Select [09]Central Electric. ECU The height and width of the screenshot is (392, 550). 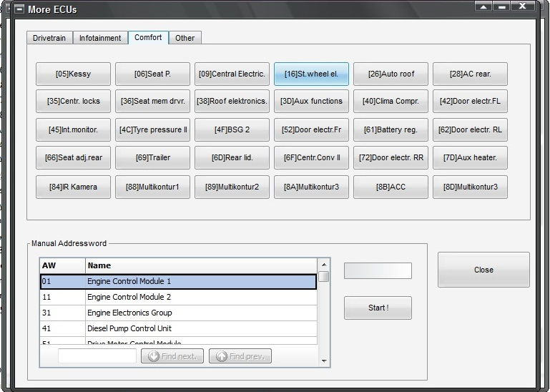pyautogui.click(x=232, y=74)
